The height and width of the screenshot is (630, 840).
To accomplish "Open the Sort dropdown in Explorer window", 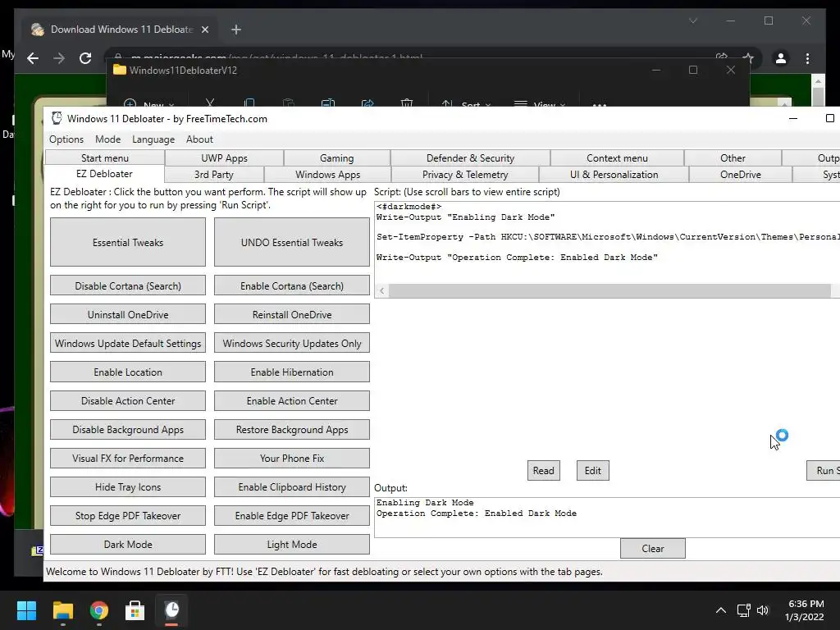I will (465, 104).
